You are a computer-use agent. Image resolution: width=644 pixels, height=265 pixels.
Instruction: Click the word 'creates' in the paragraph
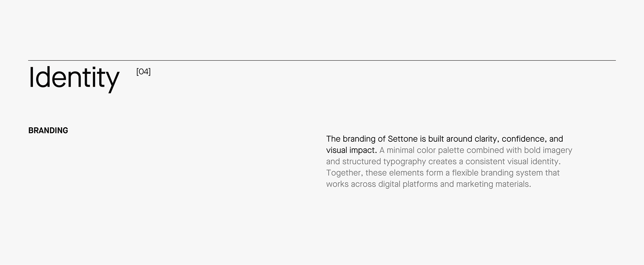[x=442, y=161]
